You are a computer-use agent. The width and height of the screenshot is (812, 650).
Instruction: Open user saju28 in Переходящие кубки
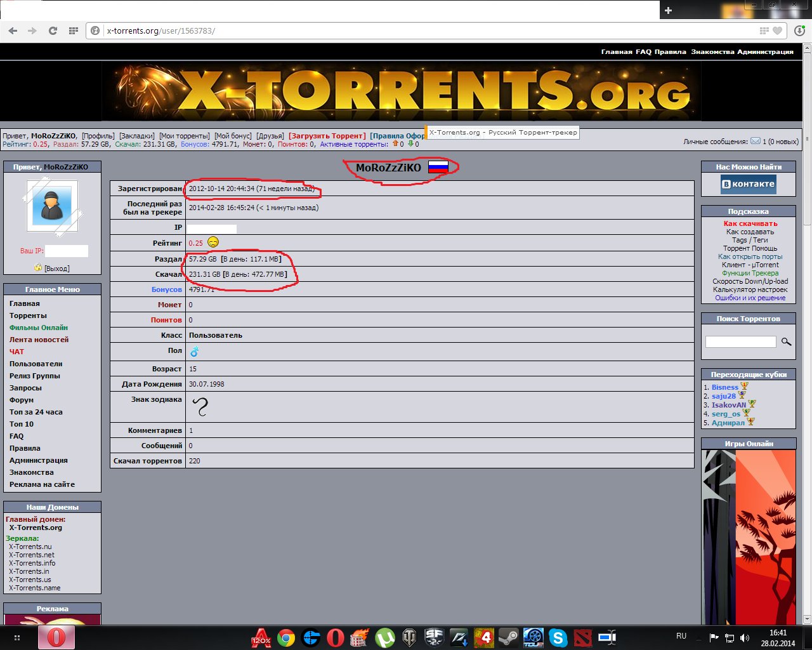tap(724, 396)
